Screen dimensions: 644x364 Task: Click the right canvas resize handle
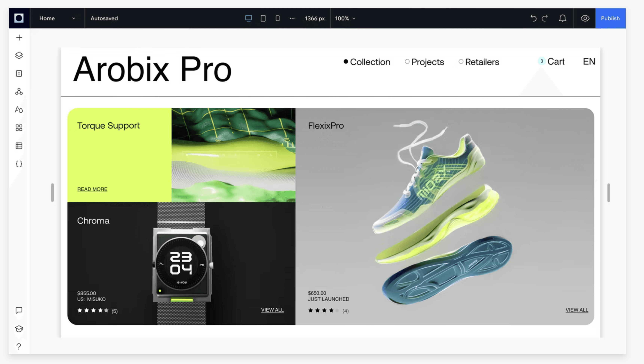(609, 193)
